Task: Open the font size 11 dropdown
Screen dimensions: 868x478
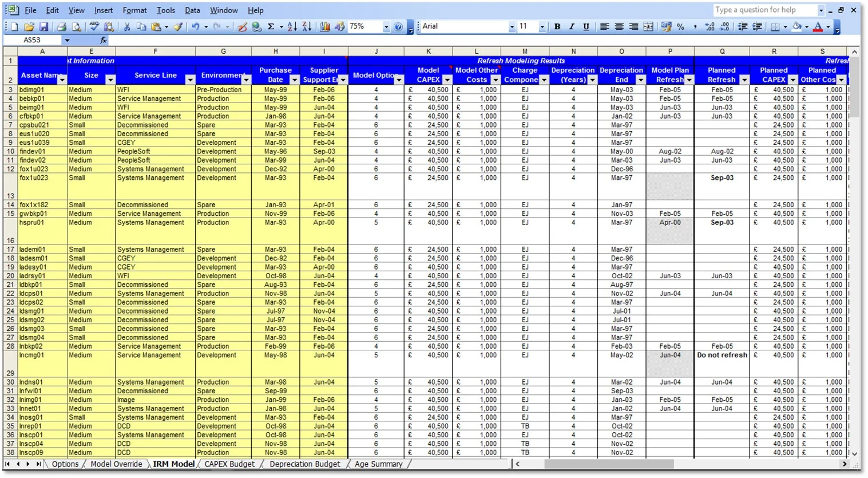Action: pos(542,26)
